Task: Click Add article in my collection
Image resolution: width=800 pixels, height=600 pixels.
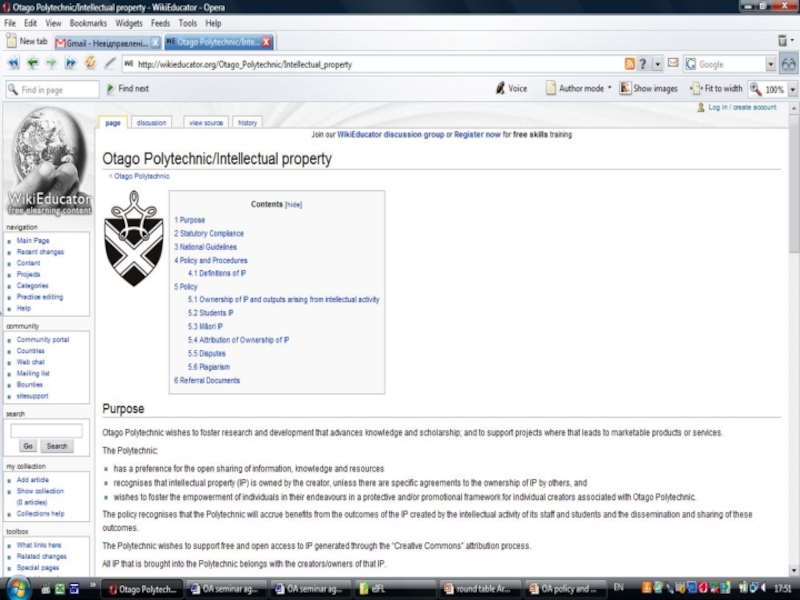Action: [33, 480]
